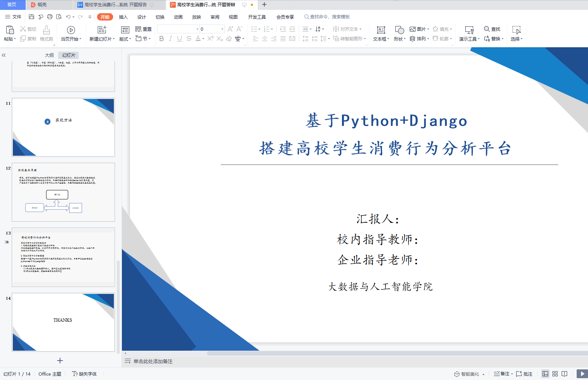588x380 pixels.
Task: Open the font color A dropdown
Action: pyautogui.click(x=204, y=38)
